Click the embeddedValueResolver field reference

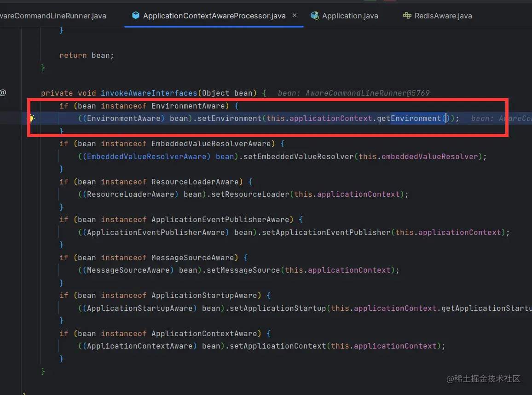point(429,156)
